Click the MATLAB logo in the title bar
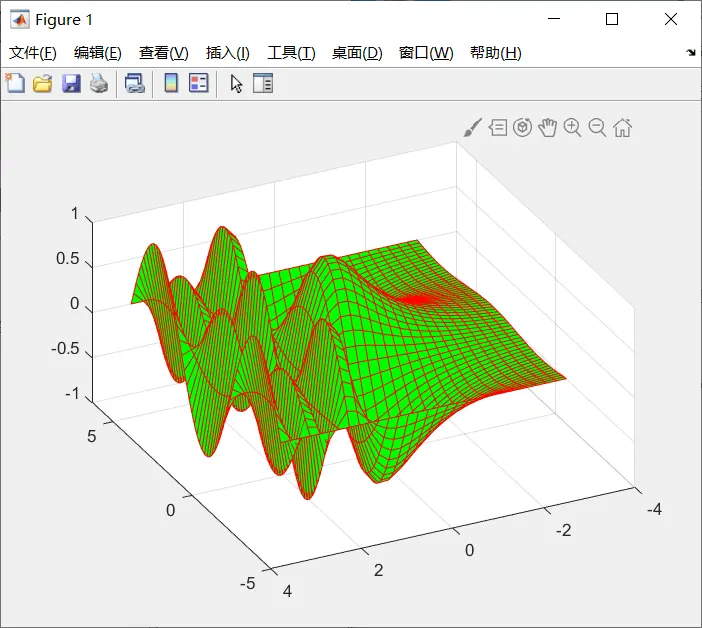This screenshot has height=628, width=702. coord(20,20)
